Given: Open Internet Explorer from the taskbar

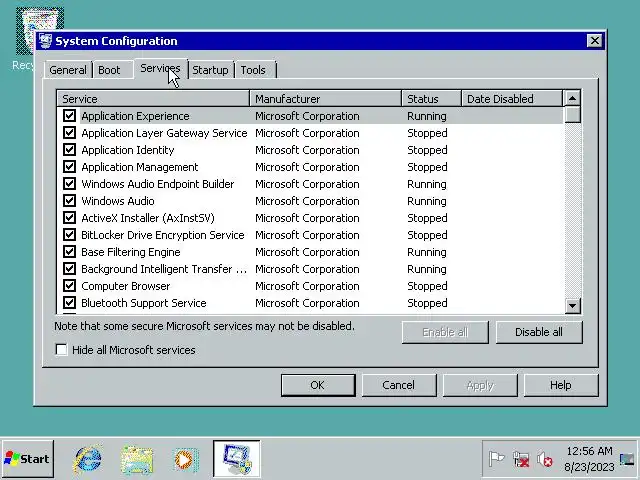Looking at the screenshot, I should point(87,459).
